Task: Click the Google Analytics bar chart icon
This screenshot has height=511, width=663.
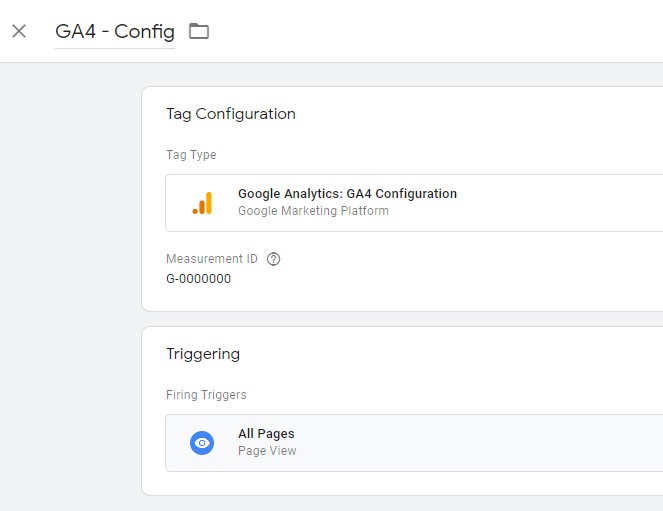Action: [202, 203]
